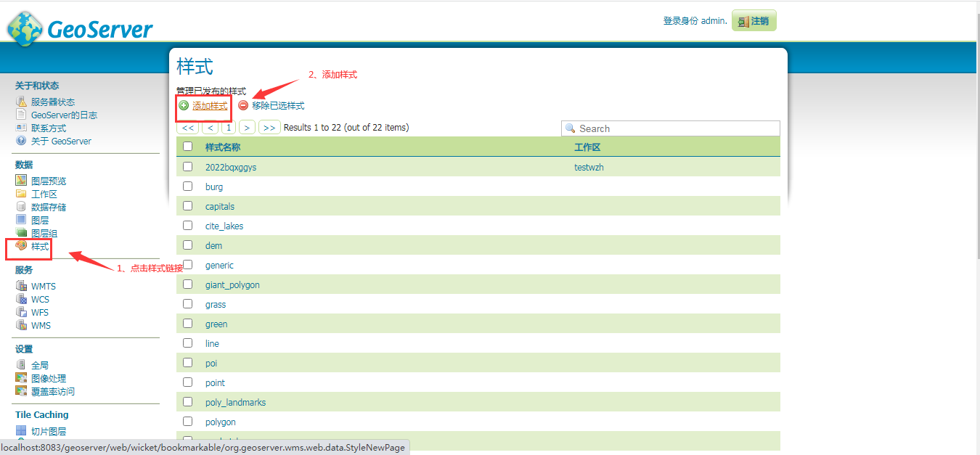Viewport: 980px width, 455px height.
Task: Click the WMS service icon
Action: pyautogui.click(x=21, y=325)
